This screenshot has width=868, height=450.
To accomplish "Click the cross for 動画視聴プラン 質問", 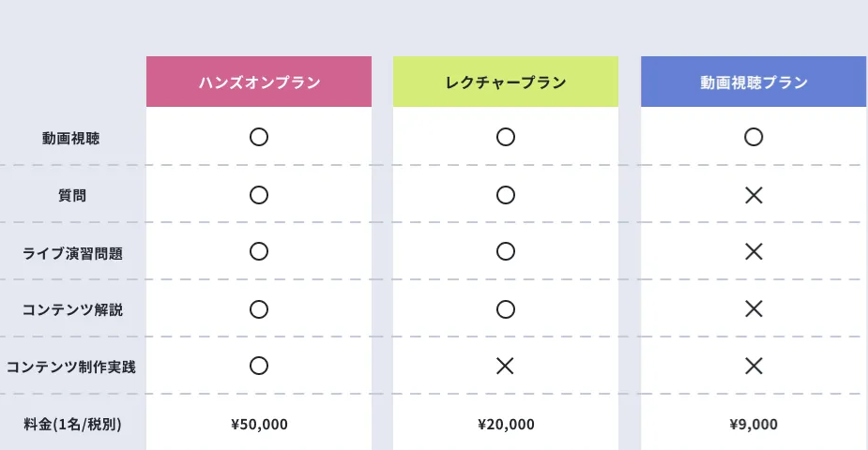I will [753, 195].
